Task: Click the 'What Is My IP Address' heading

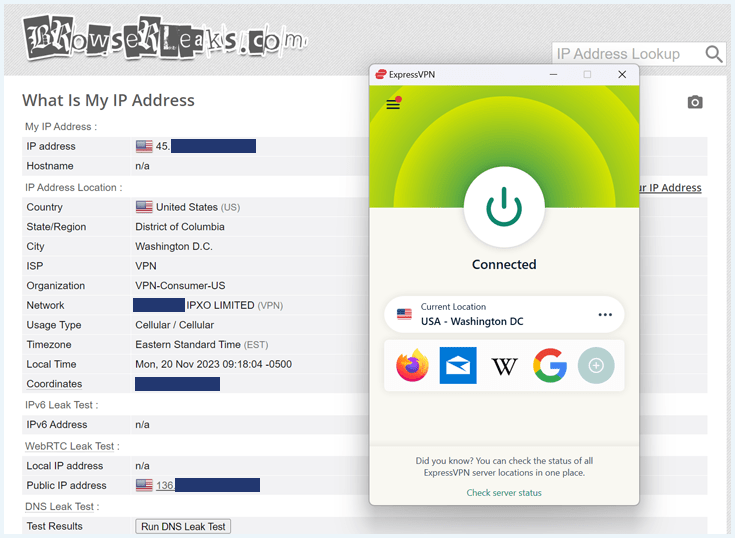Action: point(108,100)
